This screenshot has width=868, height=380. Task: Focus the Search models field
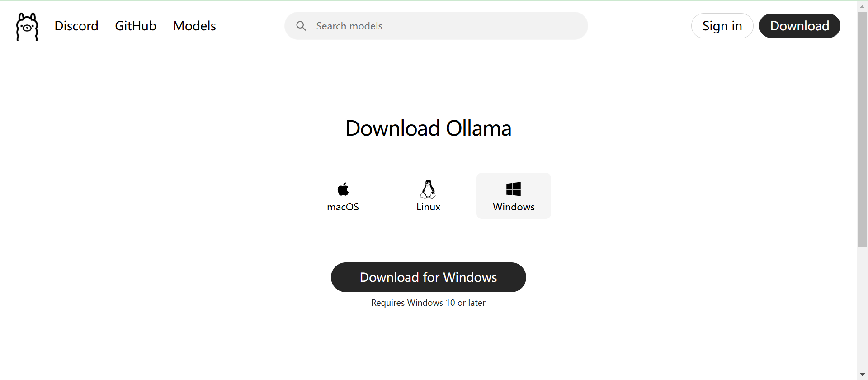click(x=436, y=26)
